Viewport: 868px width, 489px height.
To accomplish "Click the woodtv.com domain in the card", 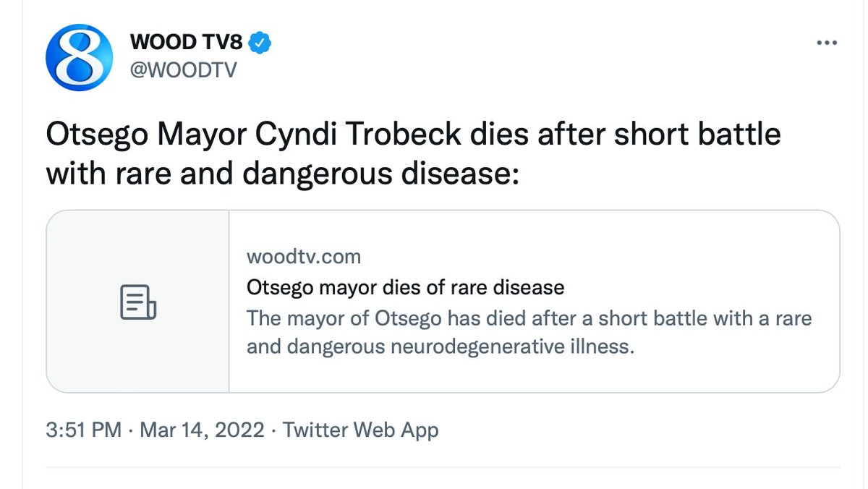I will point(303,256).
